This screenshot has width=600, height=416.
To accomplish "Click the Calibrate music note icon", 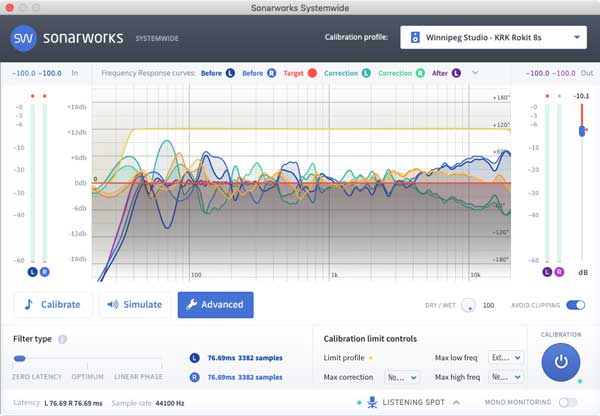I will point(28,305).
